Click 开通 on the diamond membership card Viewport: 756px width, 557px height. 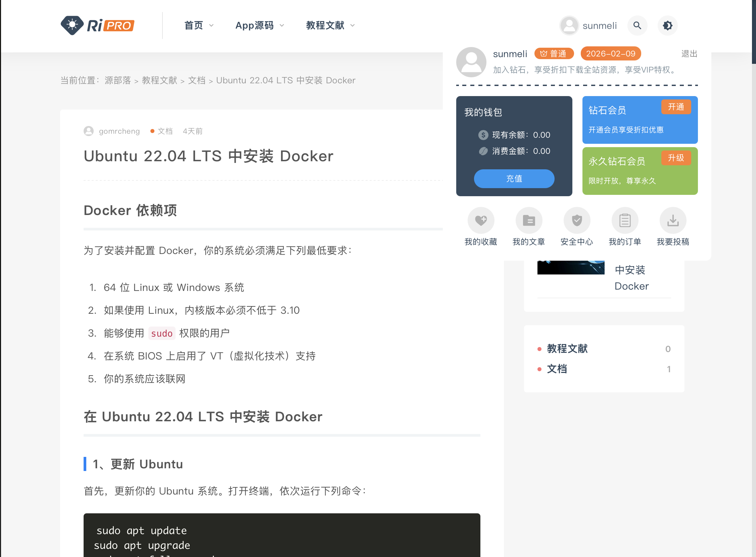click(676, 107)
